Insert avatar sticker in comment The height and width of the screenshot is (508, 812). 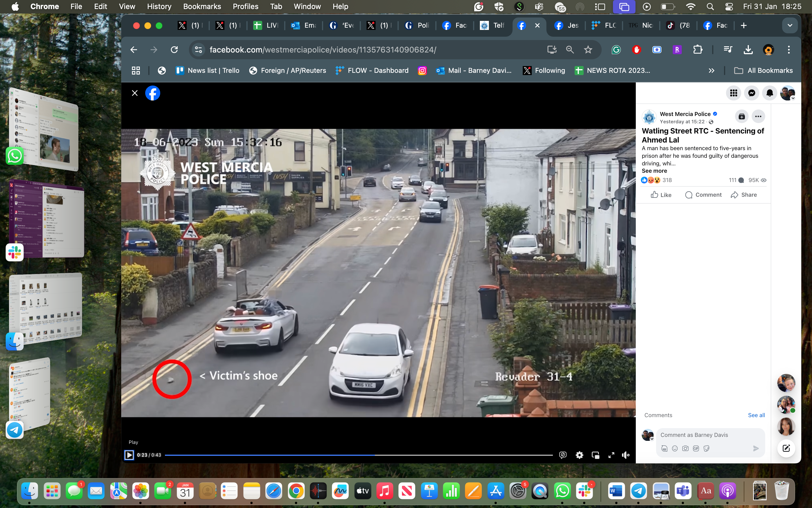664,448
